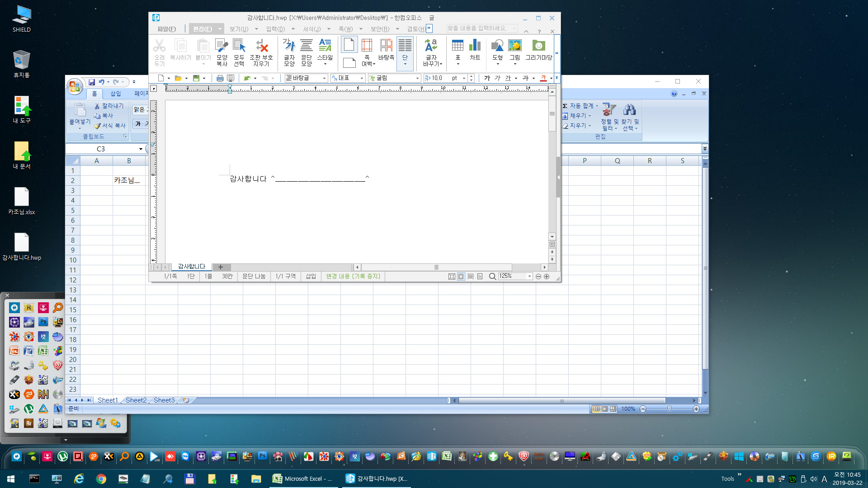Open the 입력(D) menu in Hangul

[275, 29]
